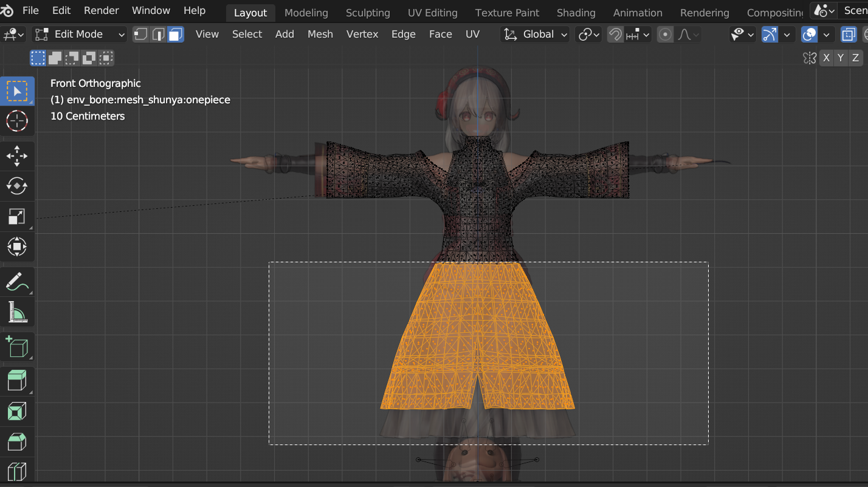
Task: Select the Extrude Region tool
Action: (17, 381)
